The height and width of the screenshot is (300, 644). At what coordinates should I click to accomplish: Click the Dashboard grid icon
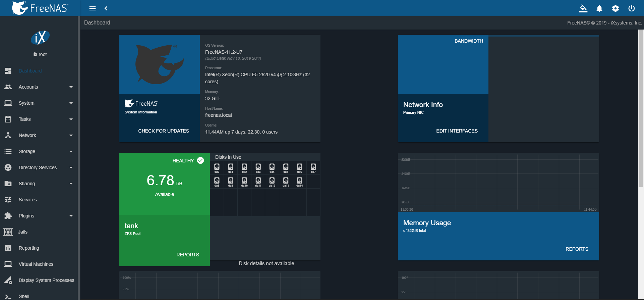tap(8, 71)
